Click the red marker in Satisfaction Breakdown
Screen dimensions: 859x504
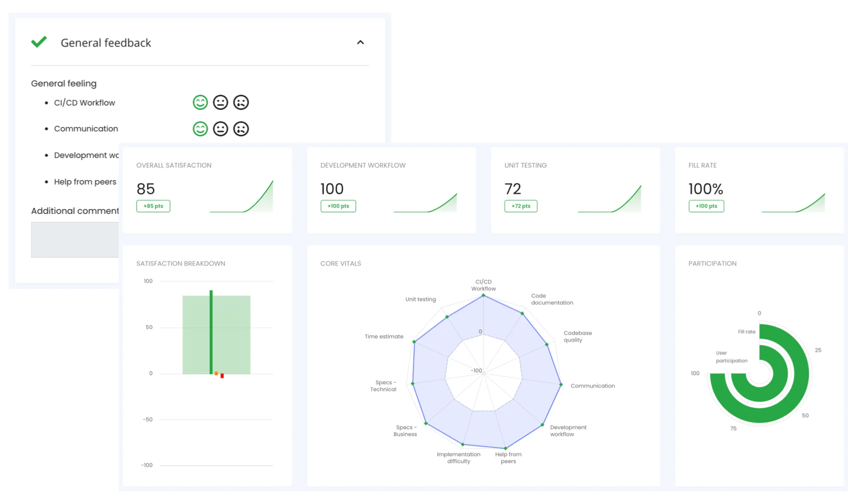(x=222, y=376)
